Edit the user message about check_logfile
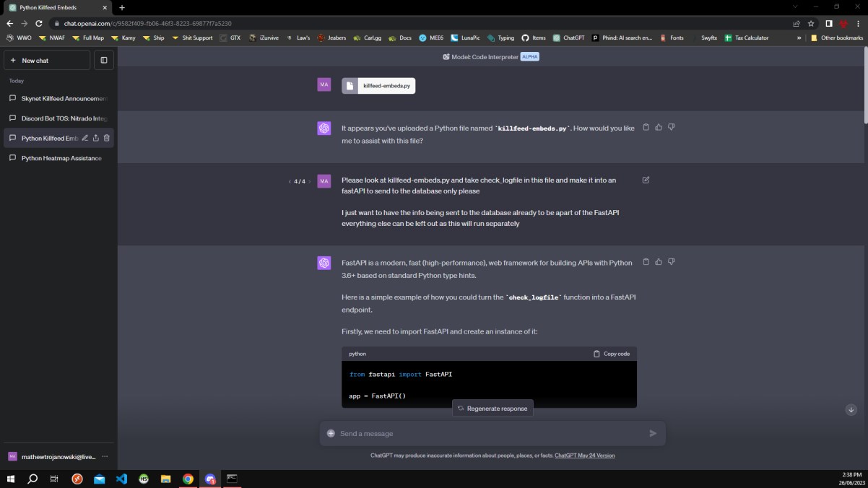This screenshot has height=488, width=868. pyautogui.click(x=646, y=180)
